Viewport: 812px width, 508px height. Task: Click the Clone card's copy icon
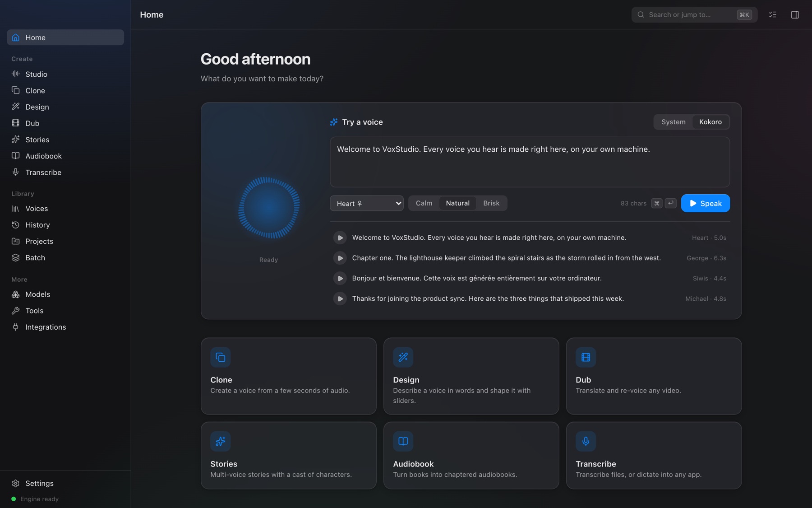point(220,357)
